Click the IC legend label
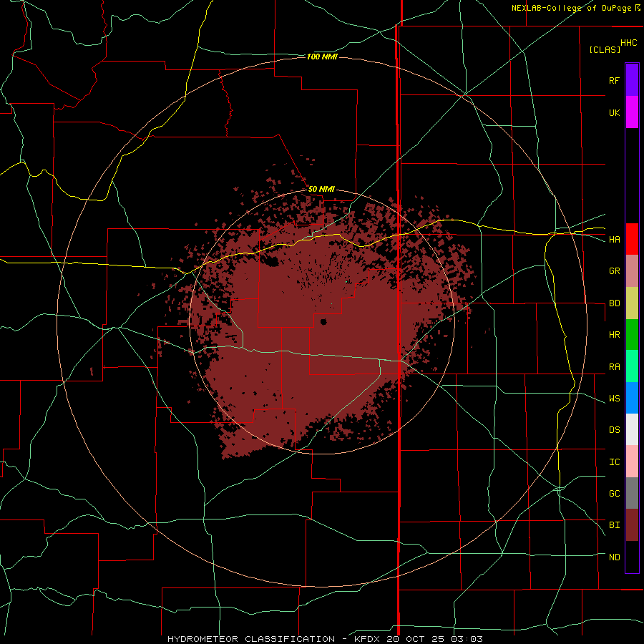Screen dimensions: 644x644 614,462
